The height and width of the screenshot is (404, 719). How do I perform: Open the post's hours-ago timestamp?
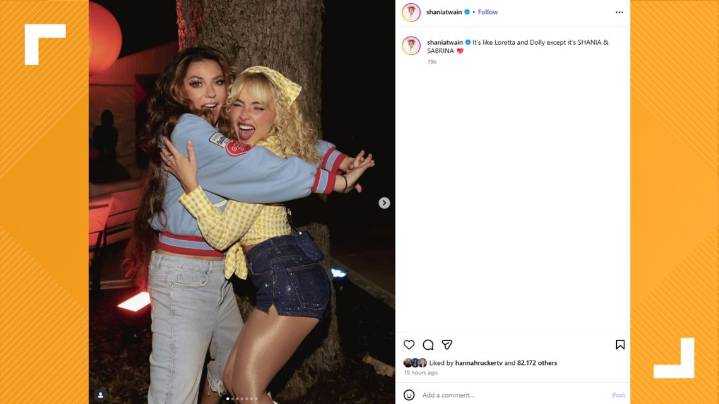tap(421, 372)
